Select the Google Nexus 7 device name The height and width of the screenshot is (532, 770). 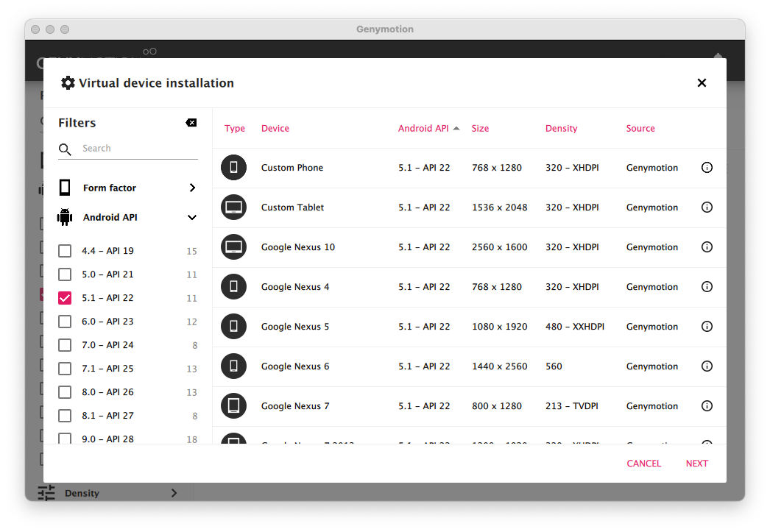tap(295, 406)
